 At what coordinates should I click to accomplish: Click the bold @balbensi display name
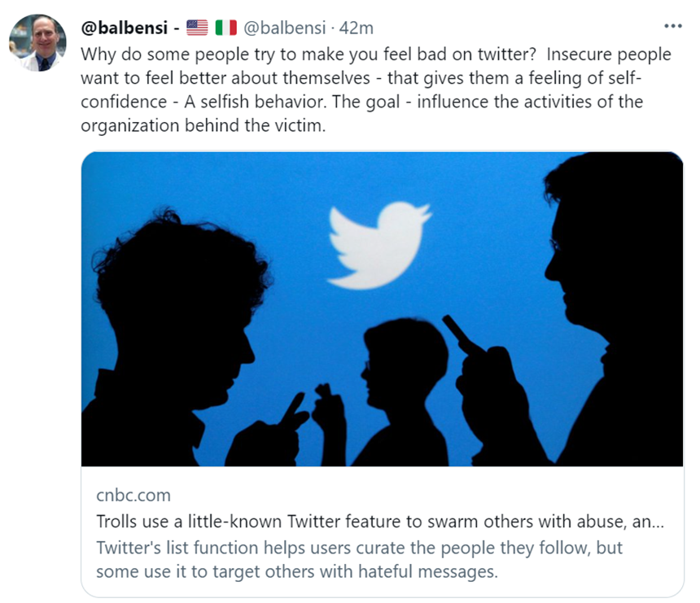pos(125,28)
